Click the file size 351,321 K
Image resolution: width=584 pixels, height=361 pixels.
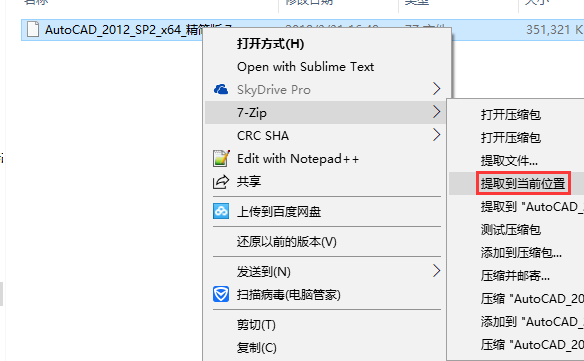point(555,29)
